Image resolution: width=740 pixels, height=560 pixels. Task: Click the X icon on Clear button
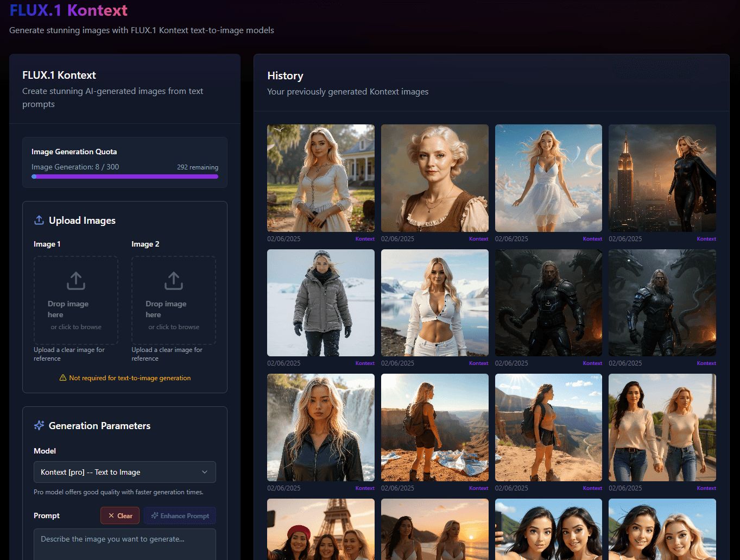click(x=111, y=516)
